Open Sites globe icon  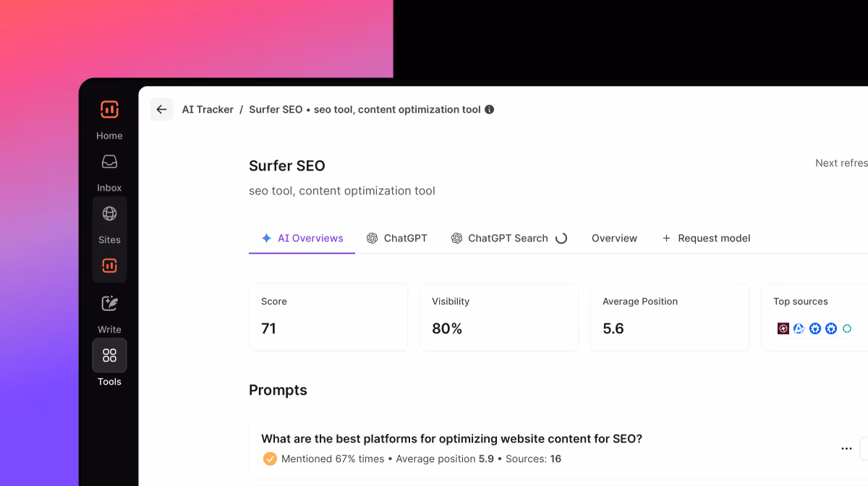click(109, 214)
